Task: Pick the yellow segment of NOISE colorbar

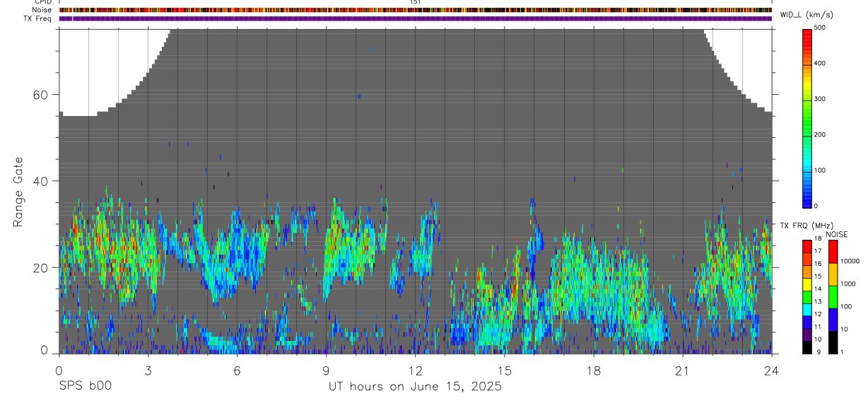Action: coord(833,274)
